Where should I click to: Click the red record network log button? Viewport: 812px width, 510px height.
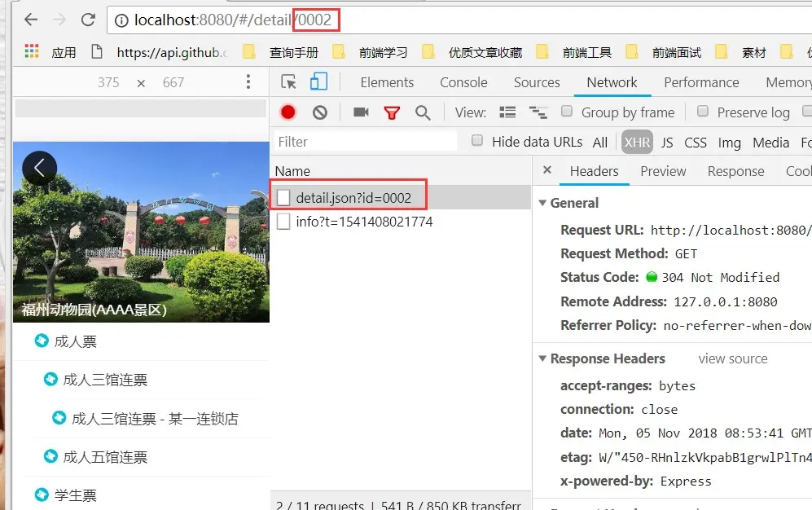pos(288,112)
